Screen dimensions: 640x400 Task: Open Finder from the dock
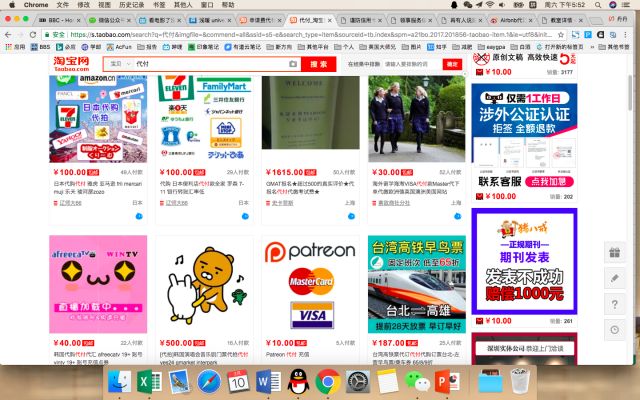(120, 382)
